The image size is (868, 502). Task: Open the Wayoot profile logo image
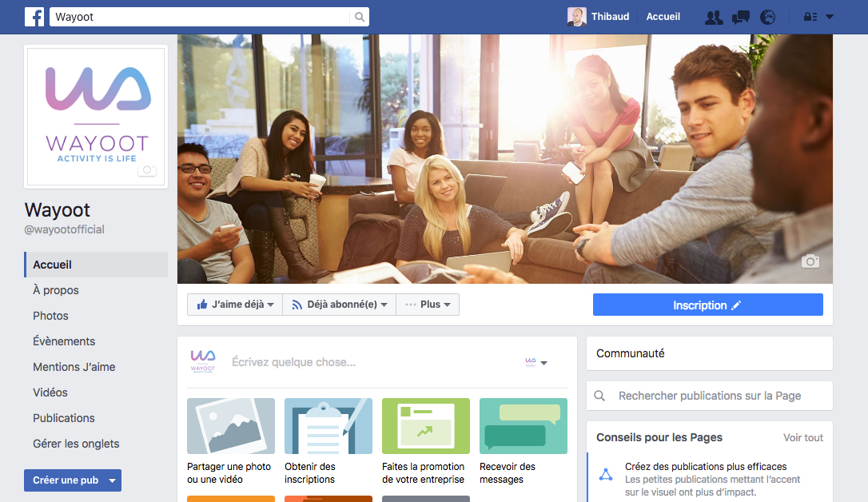point(96,117)
